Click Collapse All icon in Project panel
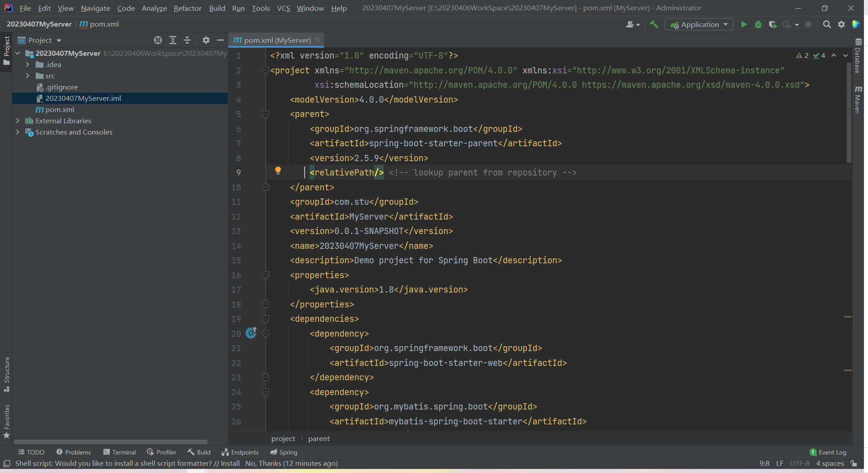Image resolution: width=868 pixels, height=473 pixels. coord(187,41)
